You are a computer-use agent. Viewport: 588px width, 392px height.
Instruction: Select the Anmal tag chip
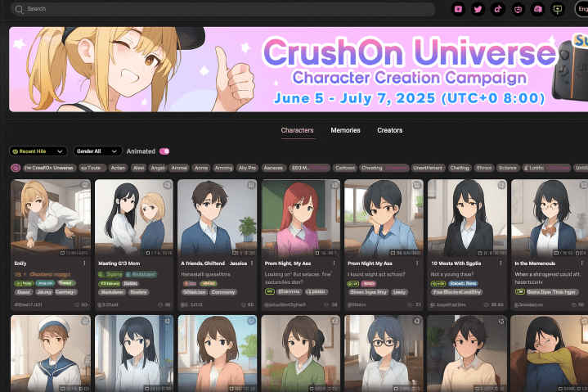[179, 168]
